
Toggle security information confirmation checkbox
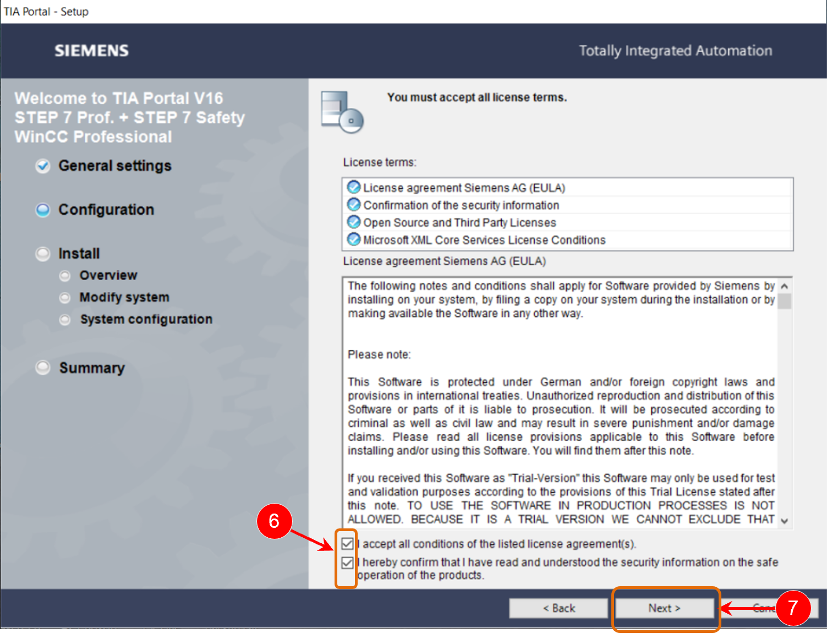tap(347, 563)
